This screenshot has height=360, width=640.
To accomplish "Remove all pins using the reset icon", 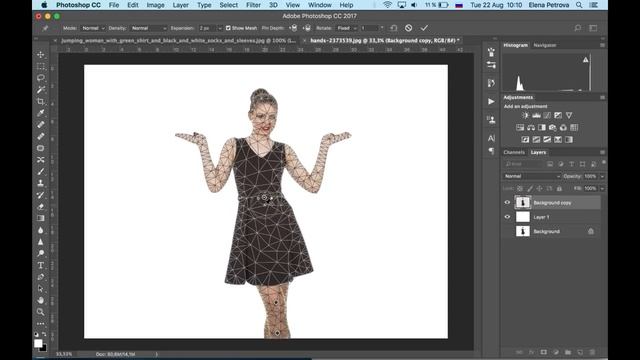I will pos(393,28).
